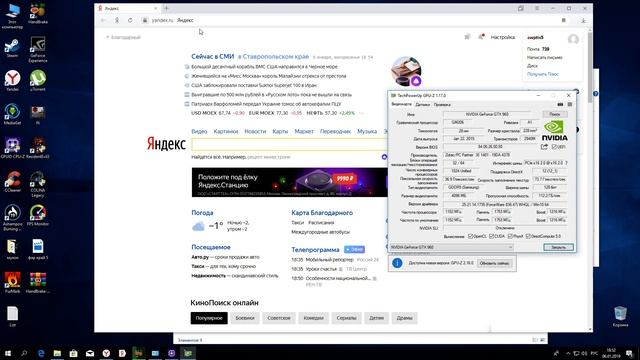Click inside the Yandex search input field
Viewport: 640px width, 360px height.
(x=289, y=144)
